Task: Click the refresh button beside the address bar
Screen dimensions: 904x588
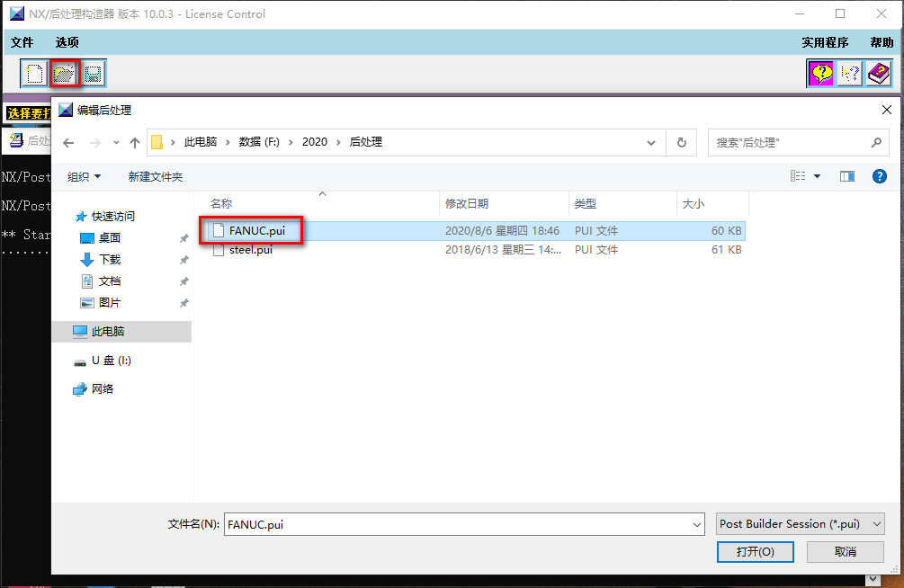Action: point(681,142)
